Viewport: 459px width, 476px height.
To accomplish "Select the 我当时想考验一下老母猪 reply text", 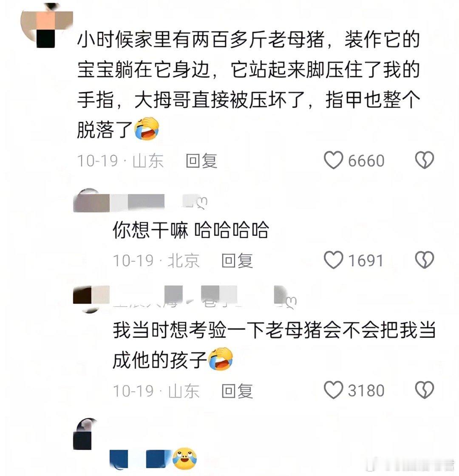I will click(274, 345).
